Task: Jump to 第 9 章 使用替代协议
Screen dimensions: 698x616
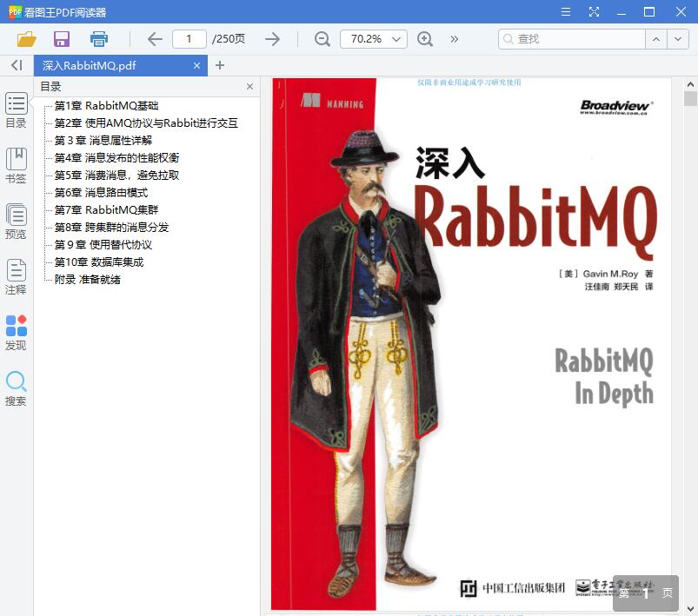Action: point(103,244)
